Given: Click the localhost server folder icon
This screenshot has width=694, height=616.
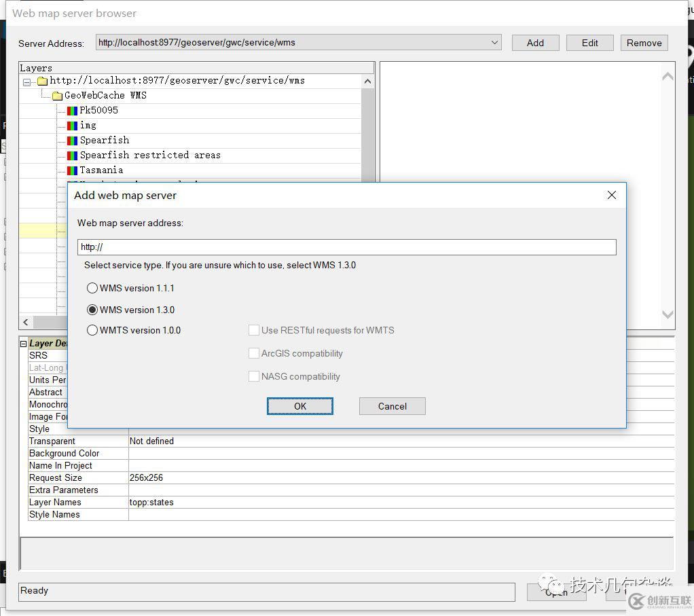Looking at the screenshot, I should coord(43,81).
